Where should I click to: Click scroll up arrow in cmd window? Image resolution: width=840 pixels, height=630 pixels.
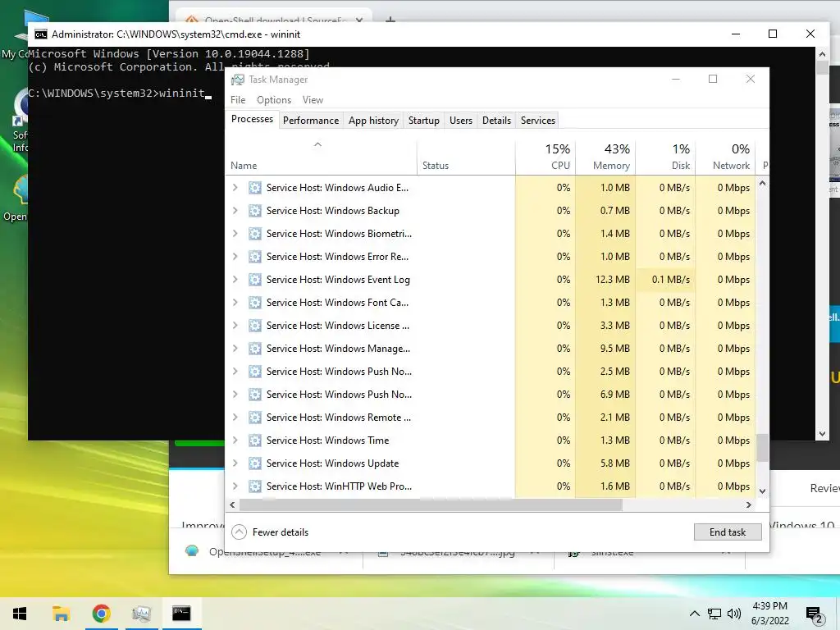pyautogui.click(x=822, y=54)
